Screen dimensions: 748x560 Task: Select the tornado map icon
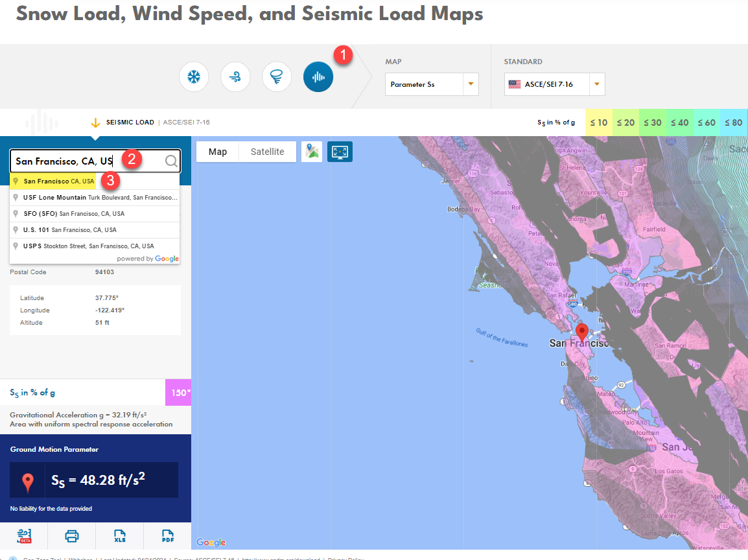[x=277, y=76]
